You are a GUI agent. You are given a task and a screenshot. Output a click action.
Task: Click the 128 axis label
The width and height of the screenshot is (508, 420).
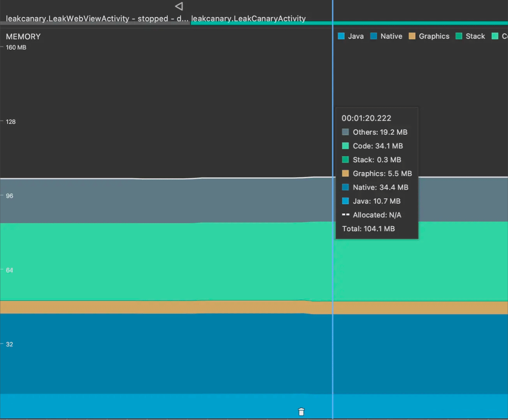pos(10,122)
